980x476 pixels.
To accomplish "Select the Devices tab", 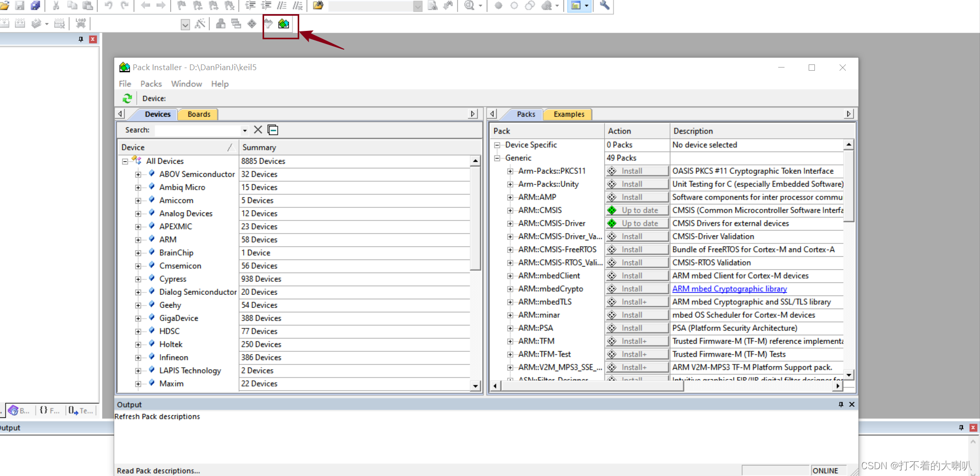I will point(157,114).
